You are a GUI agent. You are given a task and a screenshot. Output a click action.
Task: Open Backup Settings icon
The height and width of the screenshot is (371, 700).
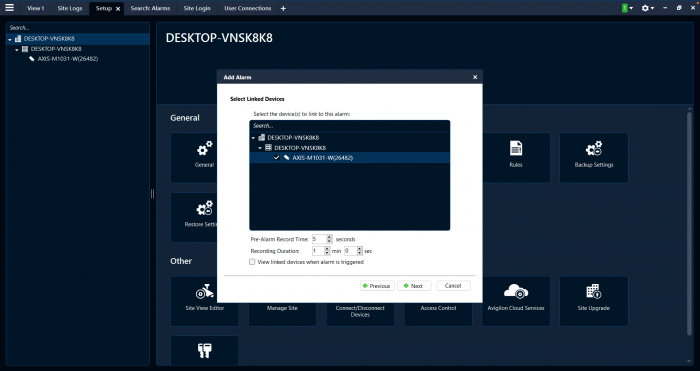594,148
